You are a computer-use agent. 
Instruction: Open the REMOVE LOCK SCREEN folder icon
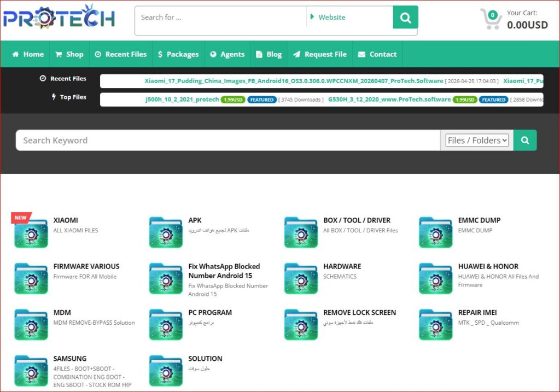(x=301, y=325)
